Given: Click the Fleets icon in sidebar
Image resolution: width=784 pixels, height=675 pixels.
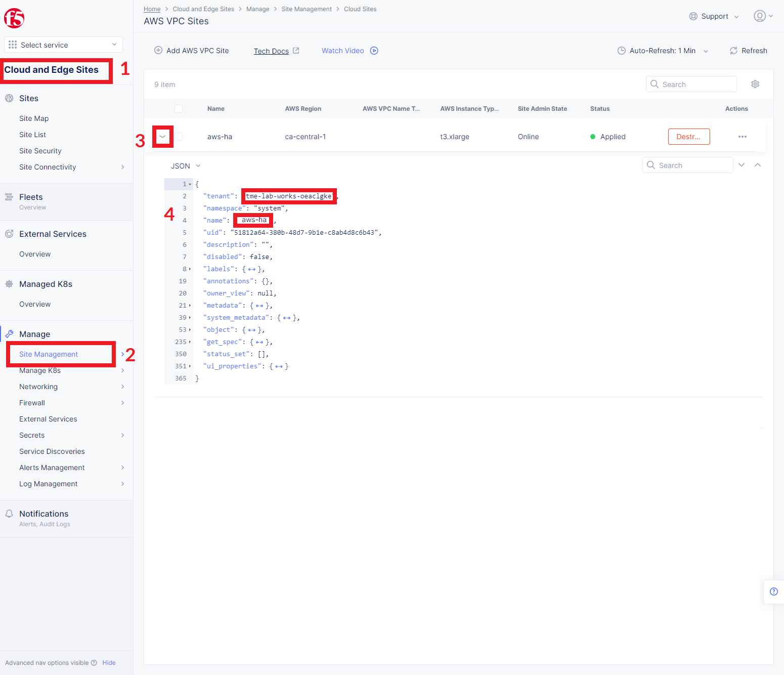Looking at the screenshot, I should click(9, 197).
